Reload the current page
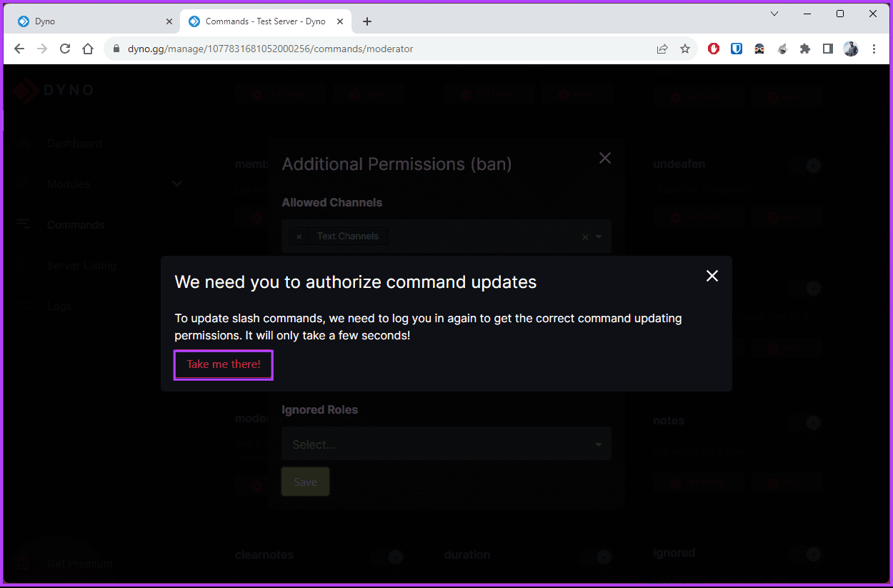This screenshot has height=588, width=893. pyautogui.click(x=65, y=49)
